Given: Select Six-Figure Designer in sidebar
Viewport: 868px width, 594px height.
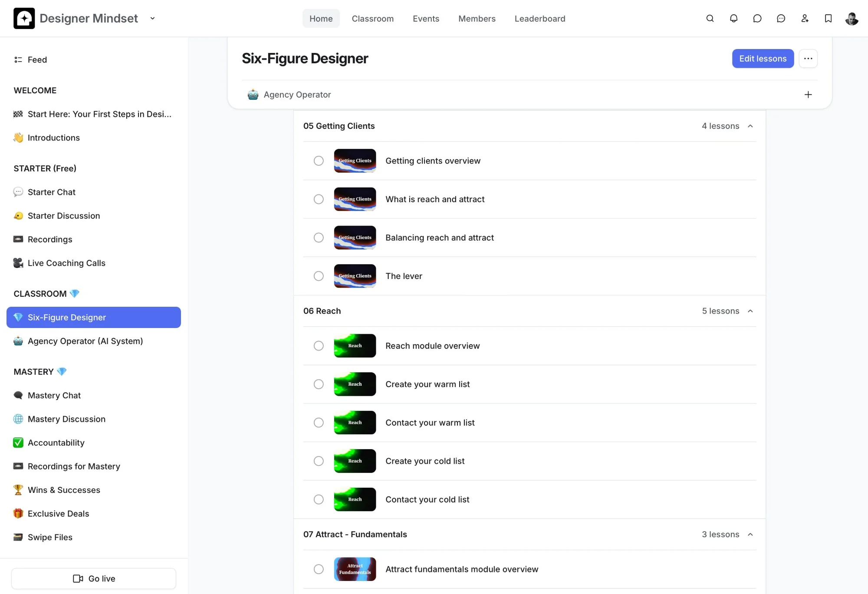Looking at the screenshot, I should click(x=94, y=318).
